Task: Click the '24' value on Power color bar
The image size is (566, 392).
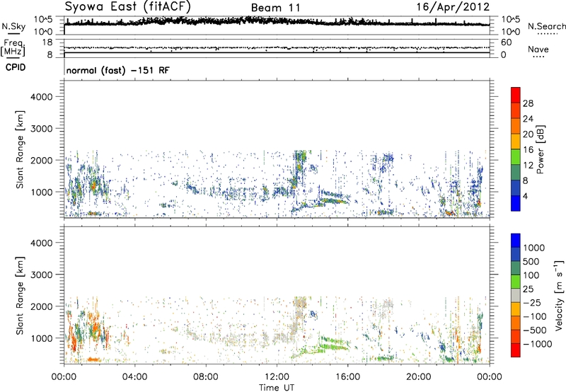Action: [x=528, y=119]
